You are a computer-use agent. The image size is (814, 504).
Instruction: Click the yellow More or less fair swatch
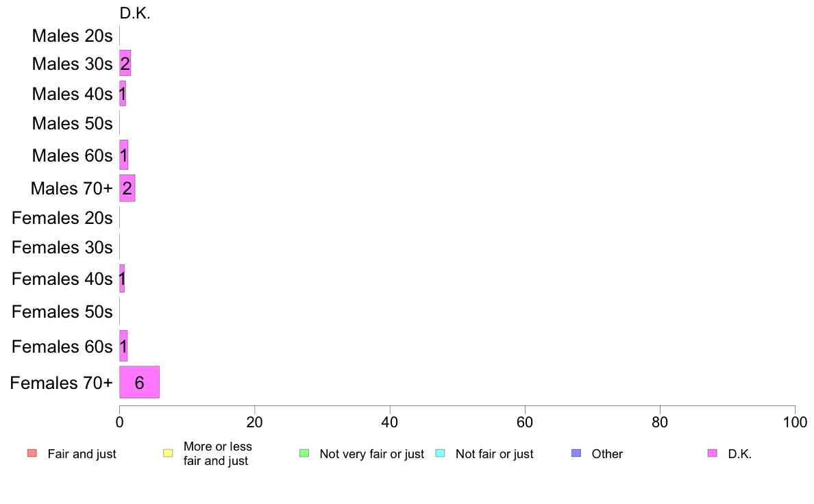click(x=168, y=453)
